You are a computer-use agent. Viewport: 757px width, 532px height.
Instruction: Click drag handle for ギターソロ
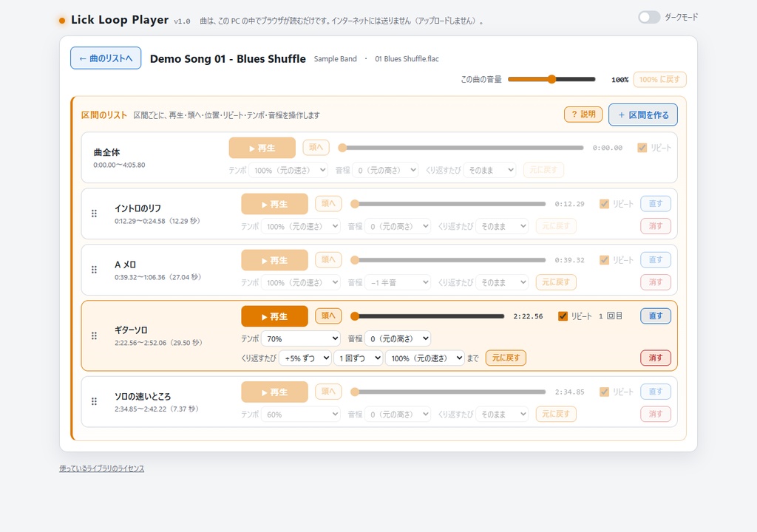tap(94, 335)
